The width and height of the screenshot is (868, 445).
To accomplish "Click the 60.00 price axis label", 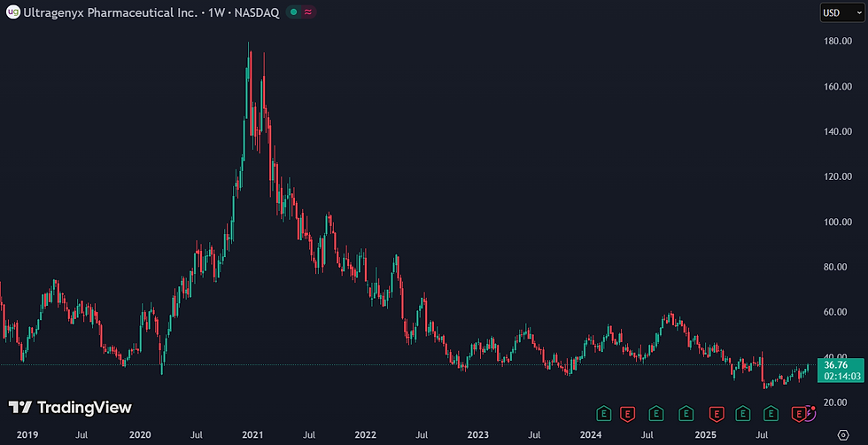I will pos(836,312).
